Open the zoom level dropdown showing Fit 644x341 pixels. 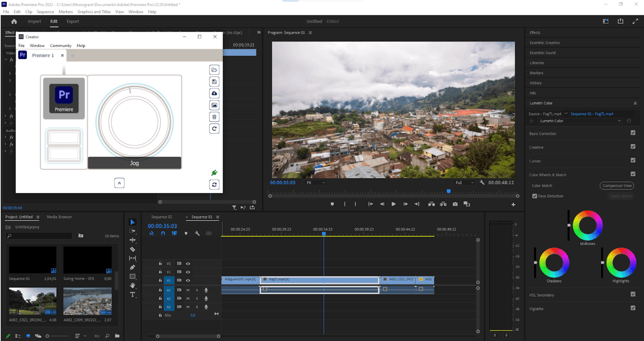315,183
